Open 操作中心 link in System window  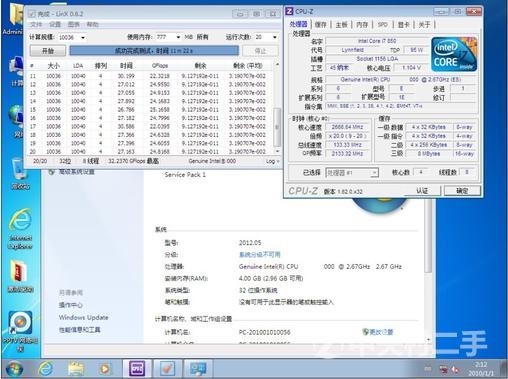tap(71, 305)
